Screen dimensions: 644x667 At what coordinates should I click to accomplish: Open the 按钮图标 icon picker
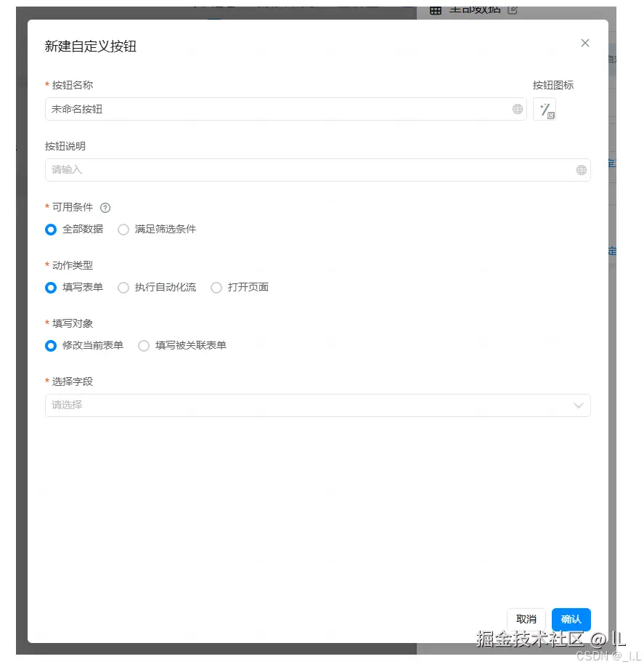(544, 109)
